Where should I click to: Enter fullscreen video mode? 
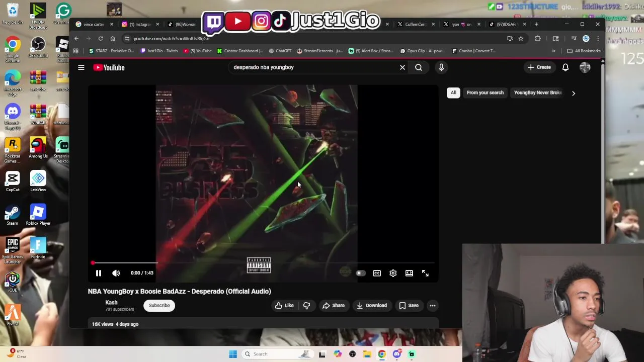[425, 273]
